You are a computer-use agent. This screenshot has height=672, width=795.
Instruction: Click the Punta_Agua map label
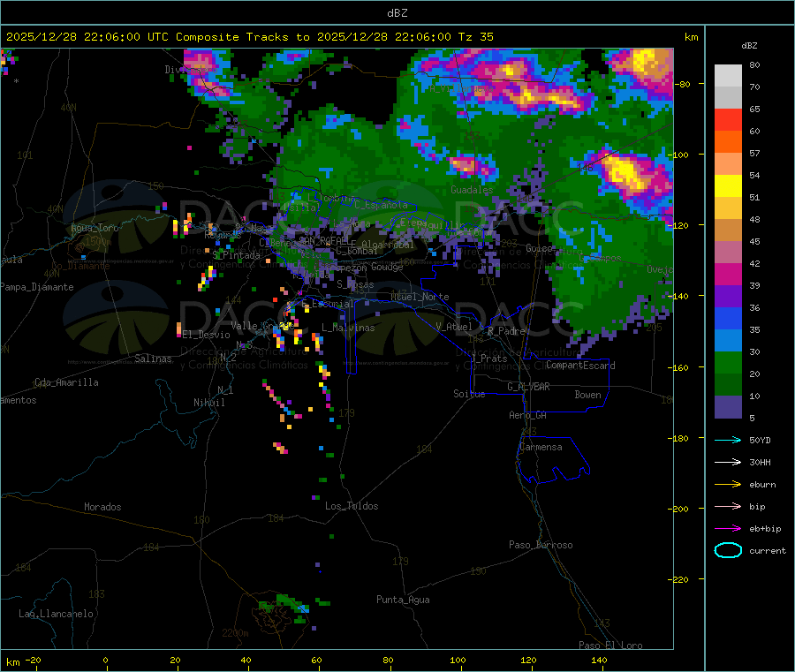pos(403,600)
